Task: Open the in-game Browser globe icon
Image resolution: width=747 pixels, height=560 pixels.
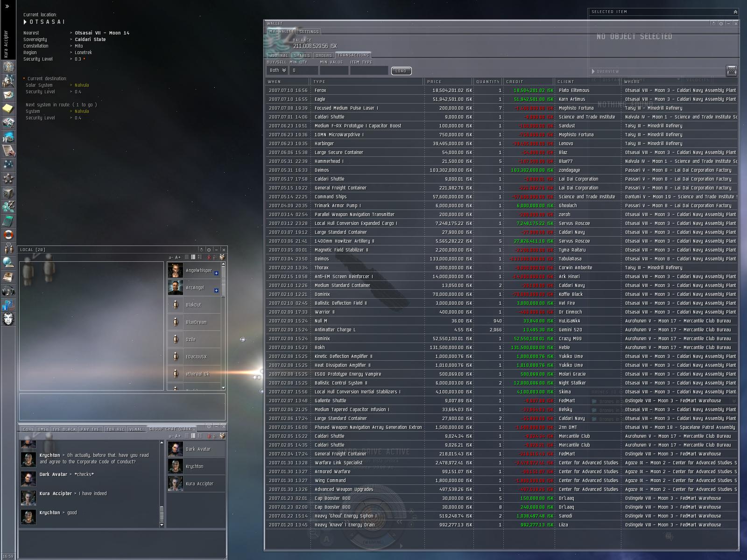Action: 8,263
